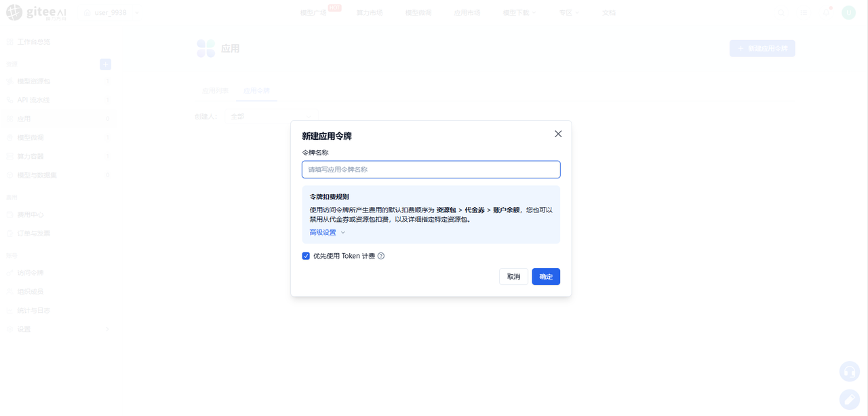Click the 模型资源包 sidebar icon
Image resolution: width=868 pixels, height=416 pixels.
(x=9, y=81)
